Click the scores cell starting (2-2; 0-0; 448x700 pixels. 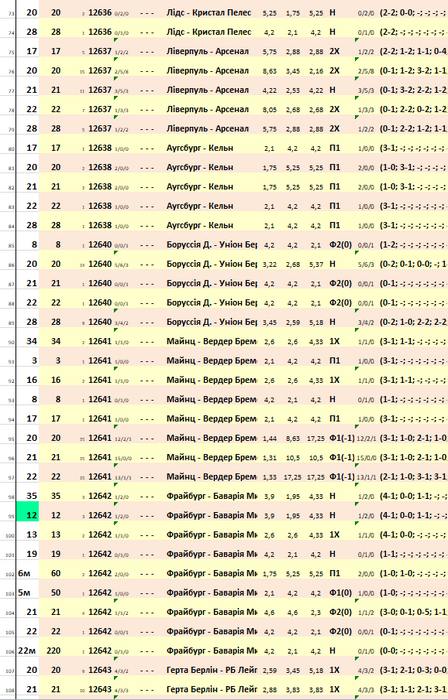413,13
